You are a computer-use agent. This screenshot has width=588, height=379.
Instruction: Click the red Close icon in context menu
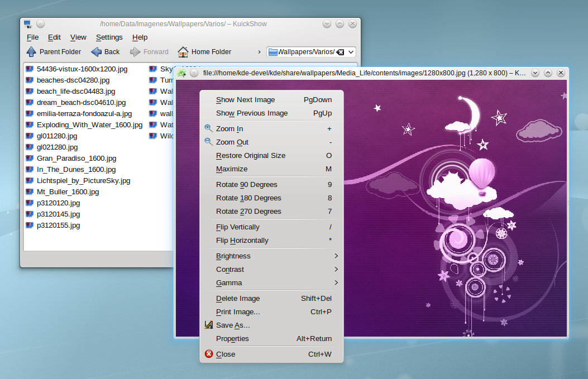pyautogui.click(x=209, y=354)
